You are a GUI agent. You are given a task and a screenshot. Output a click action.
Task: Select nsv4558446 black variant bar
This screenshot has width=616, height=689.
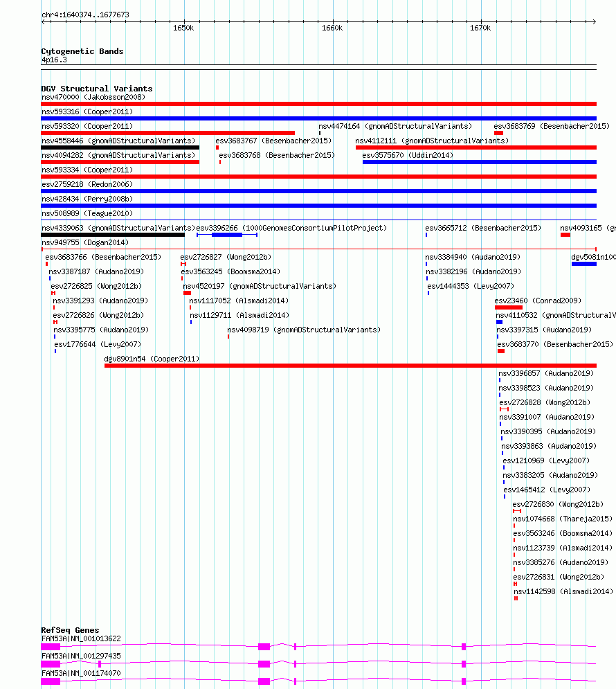click(120, 147)
